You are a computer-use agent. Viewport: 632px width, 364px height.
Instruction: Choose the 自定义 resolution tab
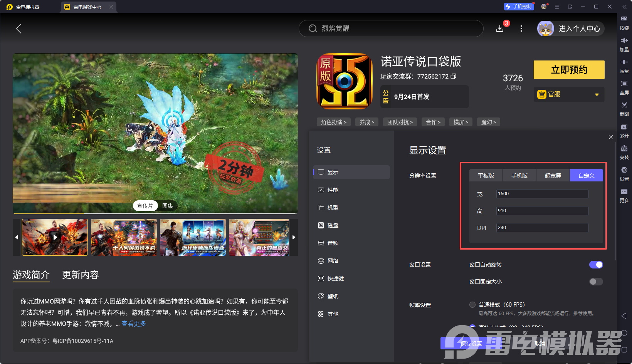(587, 175)
